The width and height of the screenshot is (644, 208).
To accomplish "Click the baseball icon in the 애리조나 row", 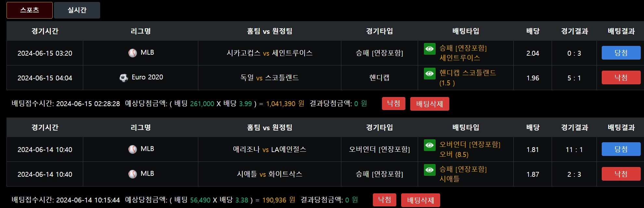I will 133,149.
